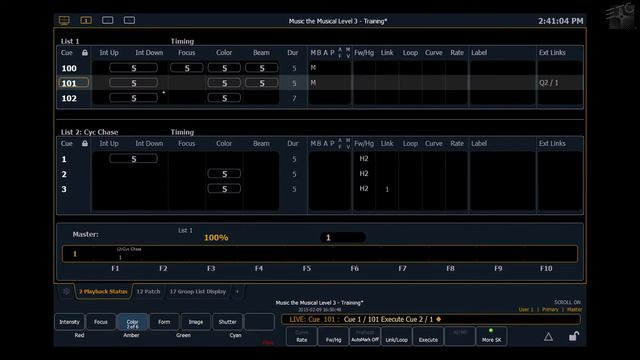Click the Focus time field of cue 100

pos(187,68)
